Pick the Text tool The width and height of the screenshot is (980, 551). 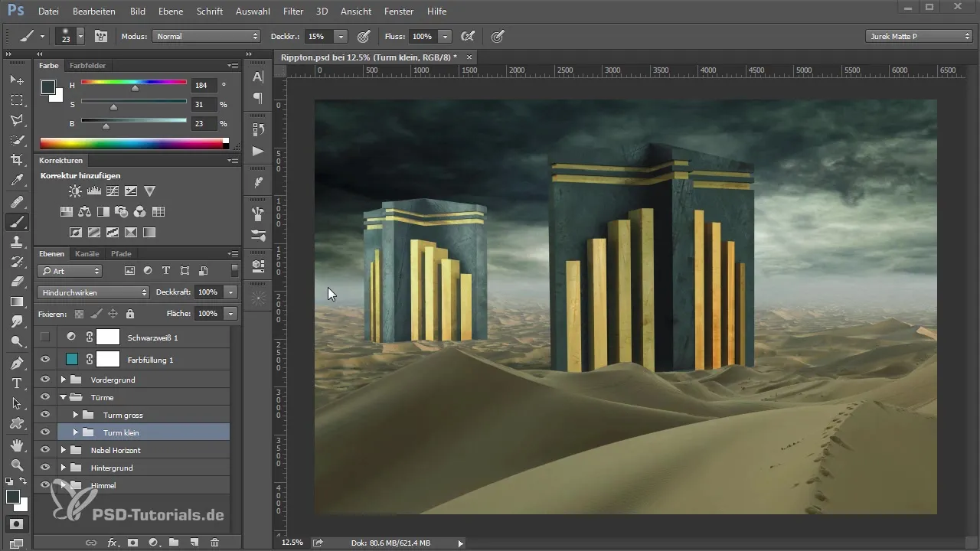16,383
